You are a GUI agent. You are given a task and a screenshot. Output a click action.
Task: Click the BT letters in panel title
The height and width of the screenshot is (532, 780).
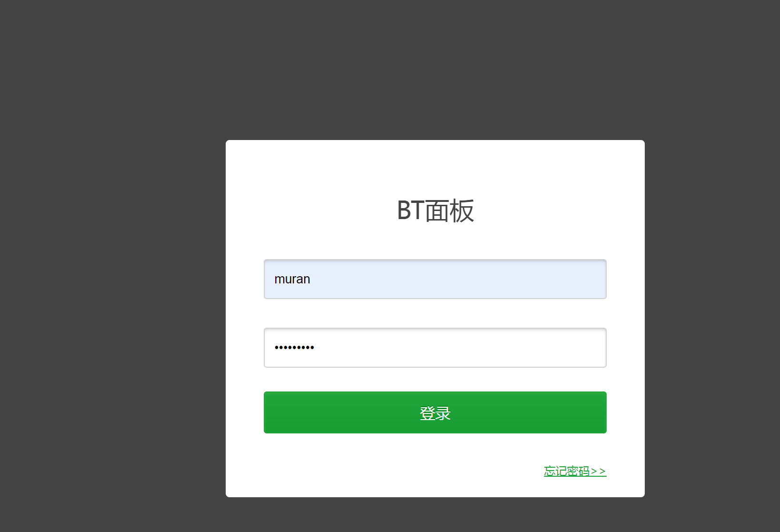pyautogui.click(x=410, y=211)
